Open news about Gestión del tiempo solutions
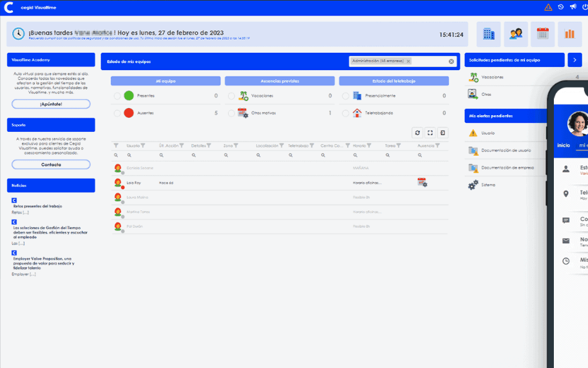588x368 pixels. coord(50,232)
